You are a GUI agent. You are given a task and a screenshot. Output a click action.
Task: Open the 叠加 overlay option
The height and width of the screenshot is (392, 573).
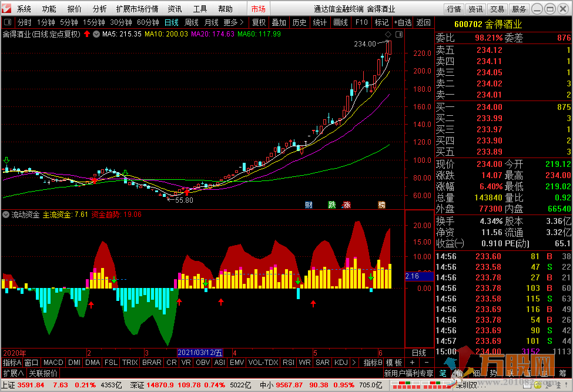279,22
